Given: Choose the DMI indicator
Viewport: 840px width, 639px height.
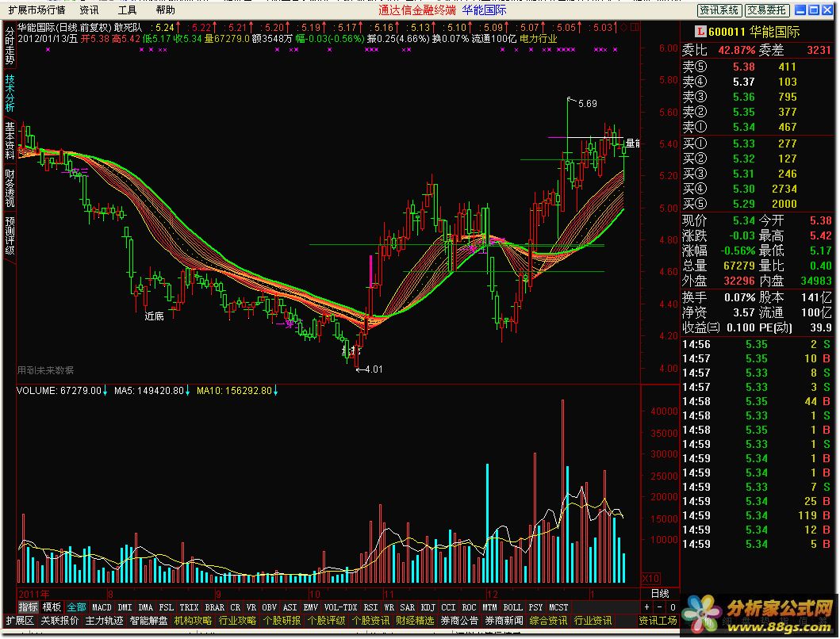Looking at the screenshot, I should click(x=125, y=607).
